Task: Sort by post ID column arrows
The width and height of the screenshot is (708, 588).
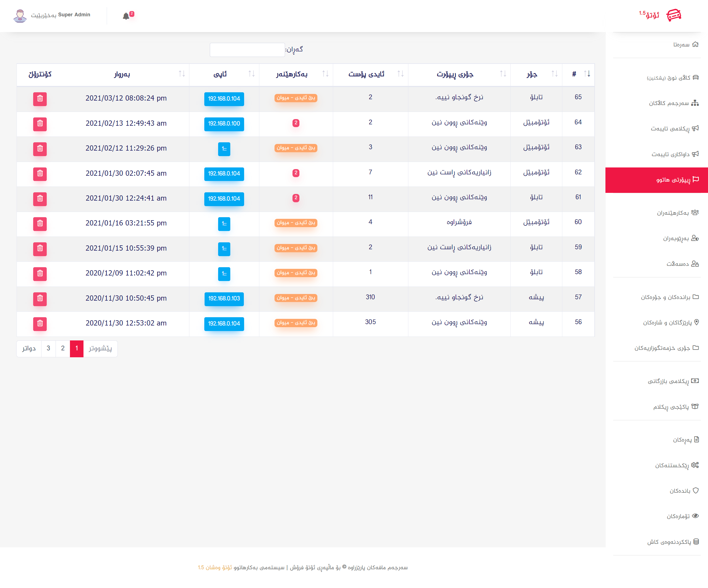Action: (x=401, y=74)
